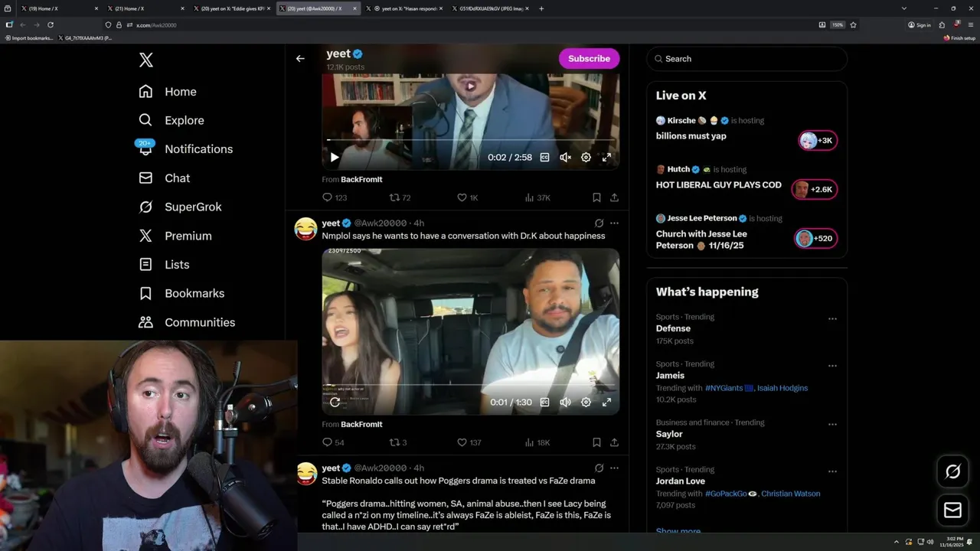Switch to '(19) Home / X' browser tab
The image size is (980, 551).
click(57, 8)
